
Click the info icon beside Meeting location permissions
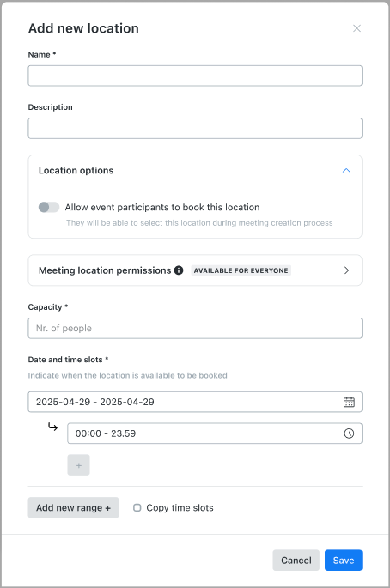[179, 270]
